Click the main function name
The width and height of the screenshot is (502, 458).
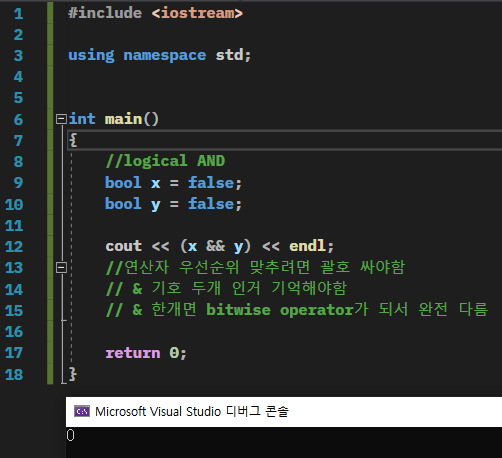coord(124,119)
